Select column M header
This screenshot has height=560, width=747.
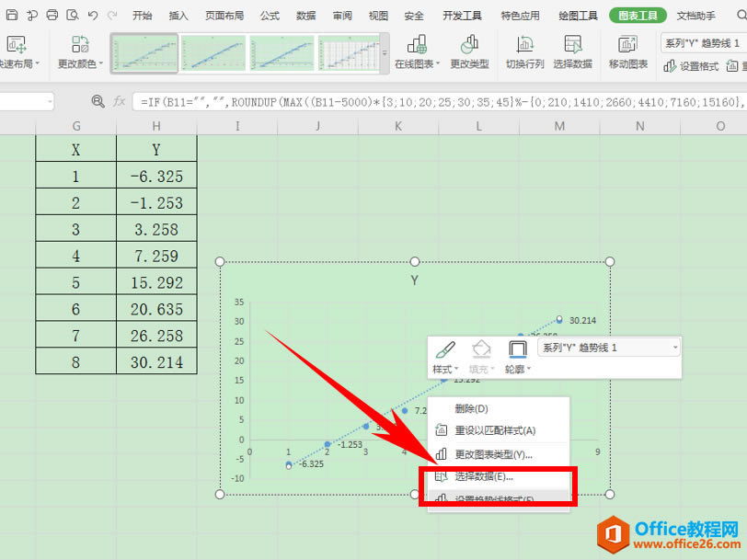[x=559, y=126]
